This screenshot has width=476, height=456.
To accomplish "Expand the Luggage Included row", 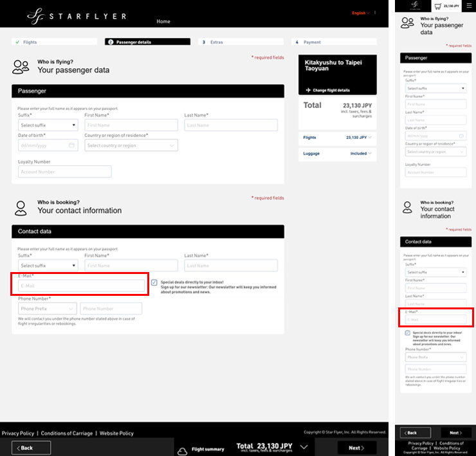I will 337,154.
